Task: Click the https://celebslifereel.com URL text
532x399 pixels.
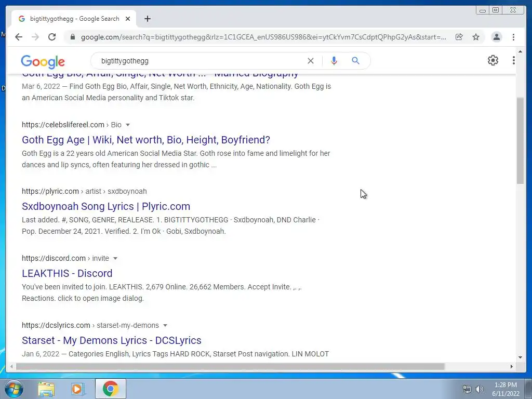Action: [x=63, y=125]
